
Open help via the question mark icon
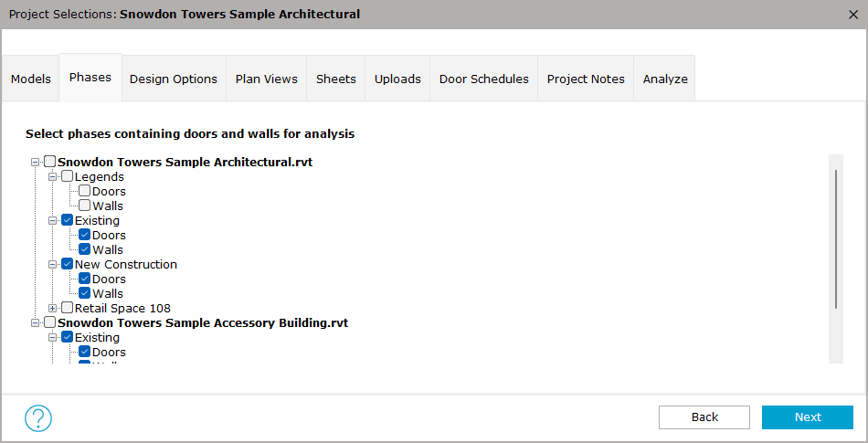(x=38, y=418)
